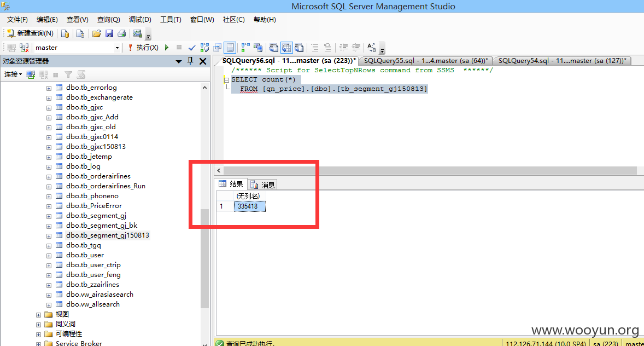This screenshot has height=346, width=644.
Task: Collapse the SELECT statement outline box
Action: 226,80
